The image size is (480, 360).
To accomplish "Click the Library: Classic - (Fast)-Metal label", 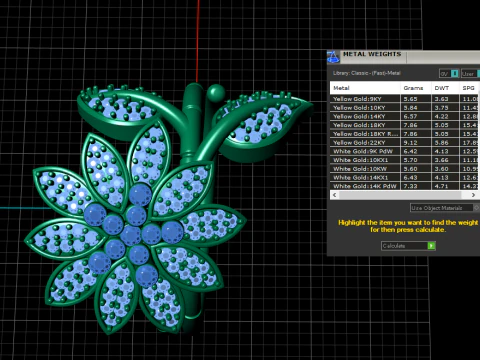I will point(366,73).
